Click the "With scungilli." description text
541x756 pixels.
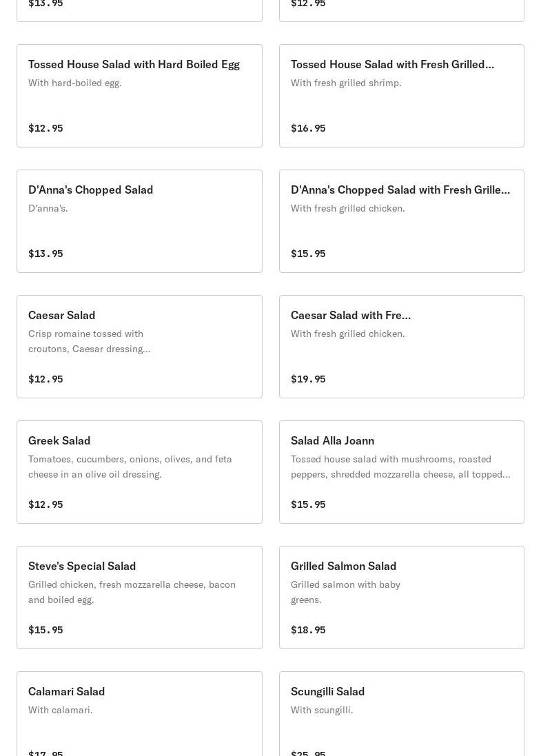(322, 710)
